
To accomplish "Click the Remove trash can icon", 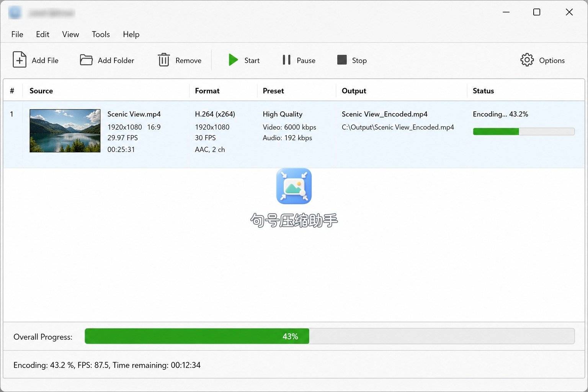I will pyautogui.click(x=164, y=60).
